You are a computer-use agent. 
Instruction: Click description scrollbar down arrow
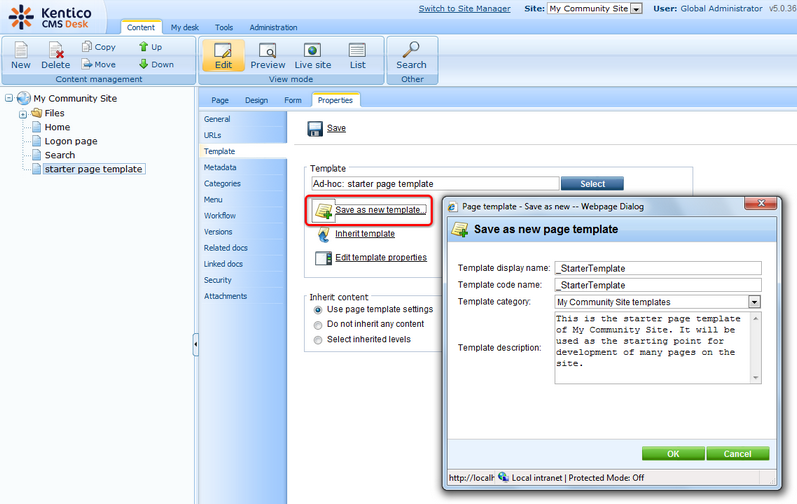click(756, 377)
